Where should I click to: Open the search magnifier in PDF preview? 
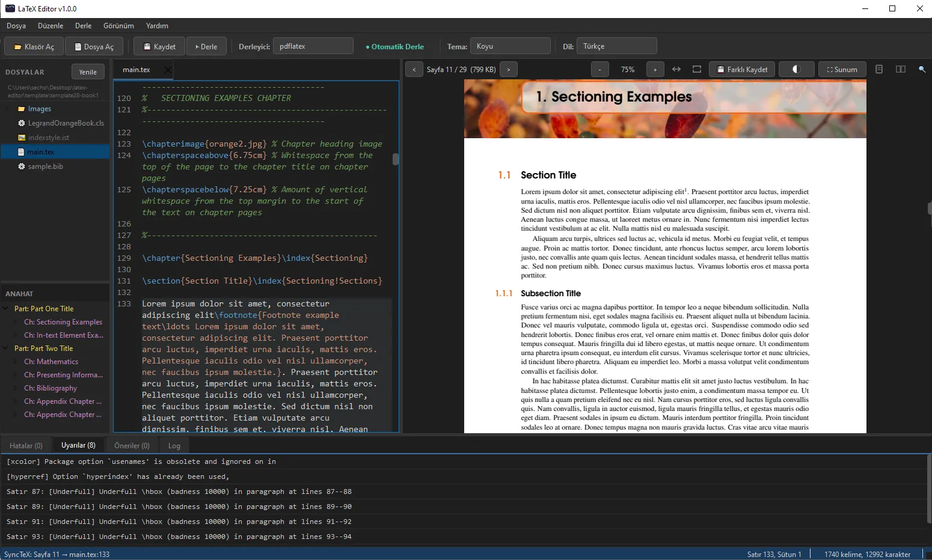click(x=922, y=69)
